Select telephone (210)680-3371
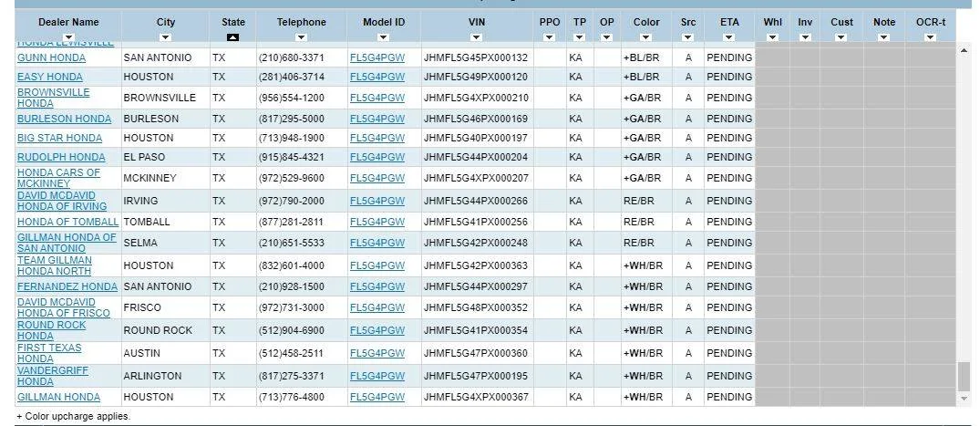The image size is (980, 426). point(291,57)
